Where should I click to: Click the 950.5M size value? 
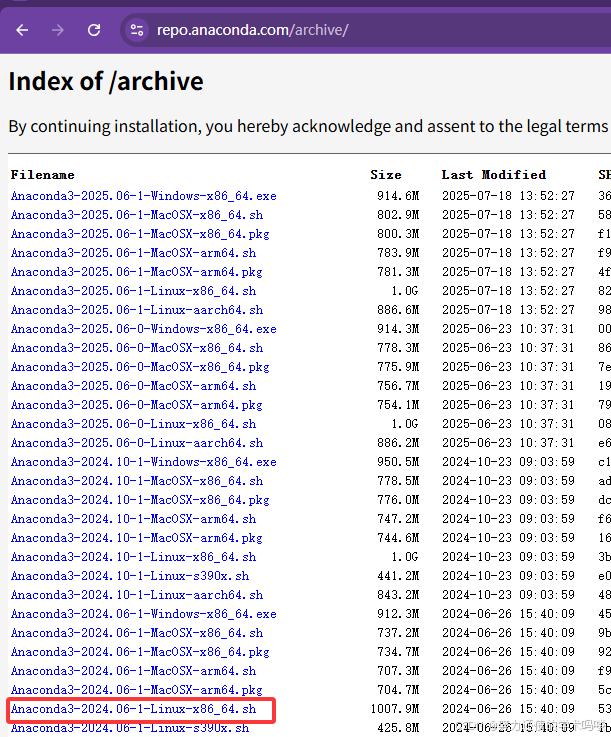click(398, 462)
